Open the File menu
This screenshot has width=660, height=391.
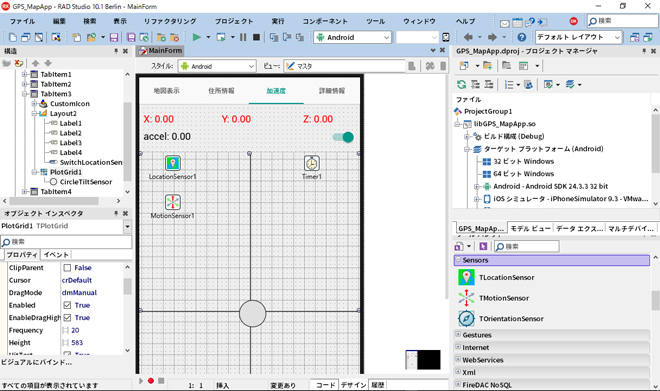pyautogui.click(x=22, y=21)
